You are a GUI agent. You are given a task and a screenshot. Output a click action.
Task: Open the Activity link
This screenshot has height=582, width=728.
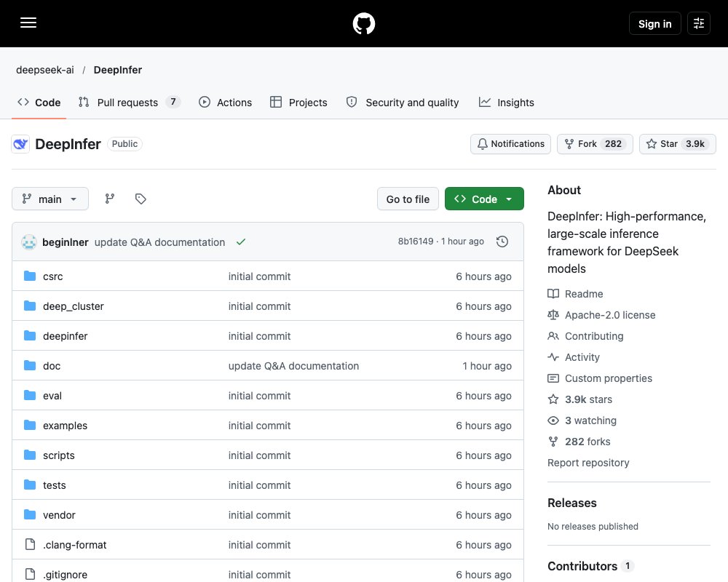582,357
